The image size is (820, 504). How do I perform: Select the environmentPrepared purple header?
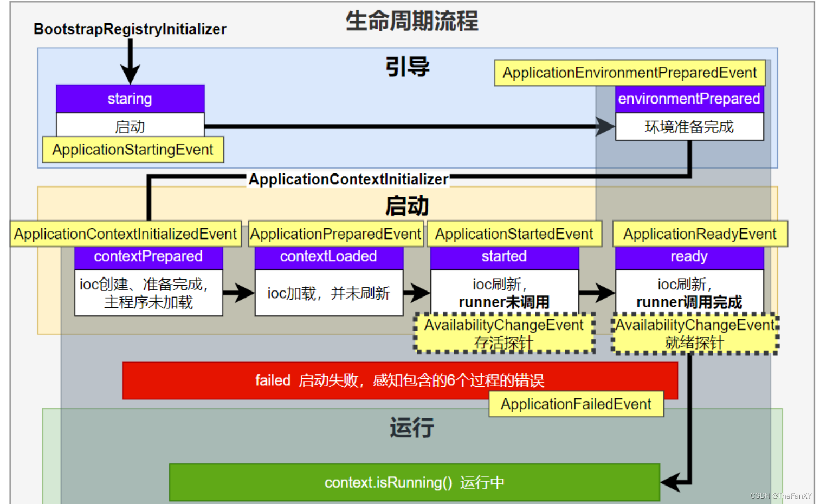coord(689,99)
